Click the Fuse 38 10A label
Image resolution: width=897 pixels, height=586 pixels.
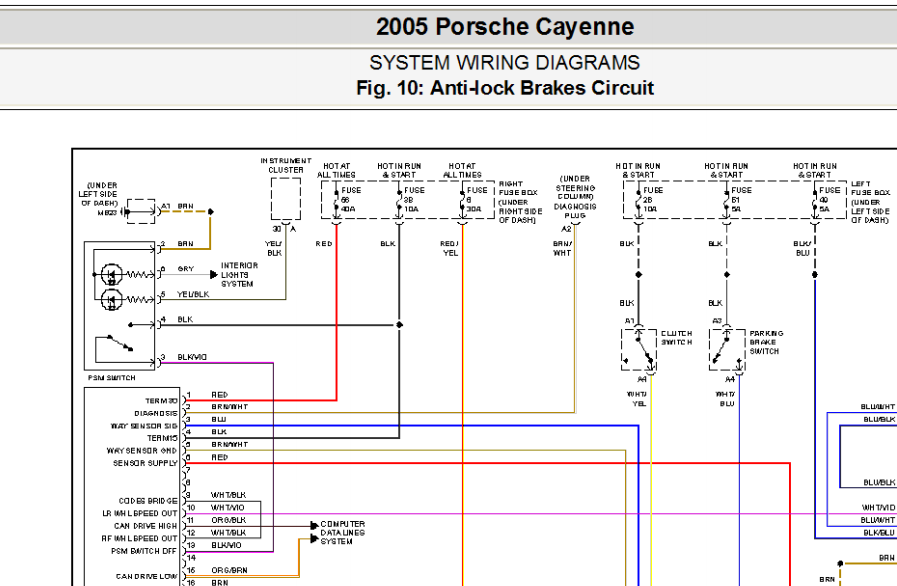click(x=413, y=200)
